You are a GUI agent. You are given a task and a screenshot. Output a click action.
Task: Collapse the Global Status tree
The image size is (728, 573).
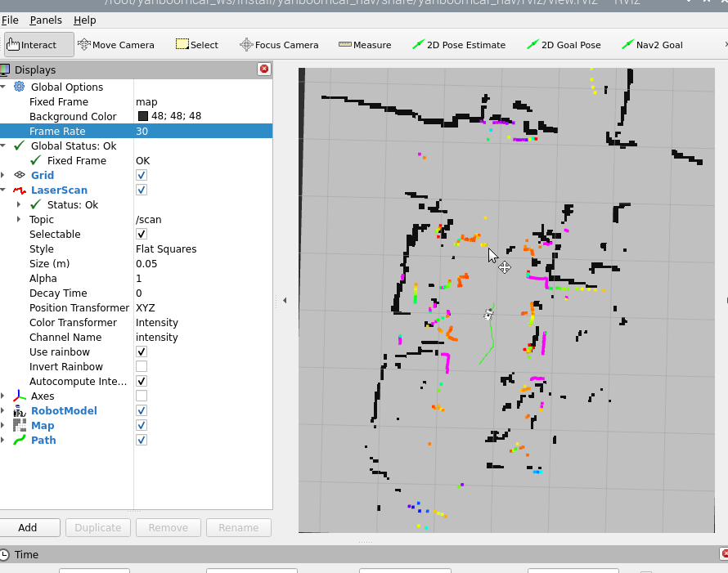2,145
